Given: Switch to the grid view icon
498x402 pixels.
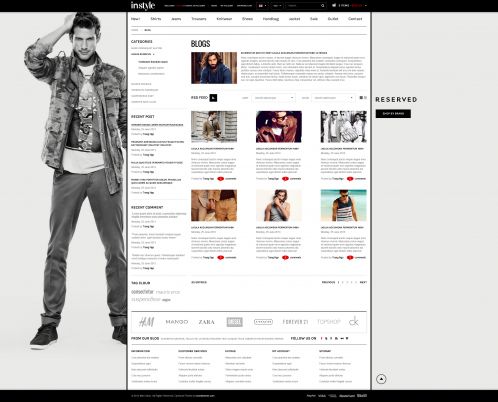Looking at the screenshot, I should [361, 98].
